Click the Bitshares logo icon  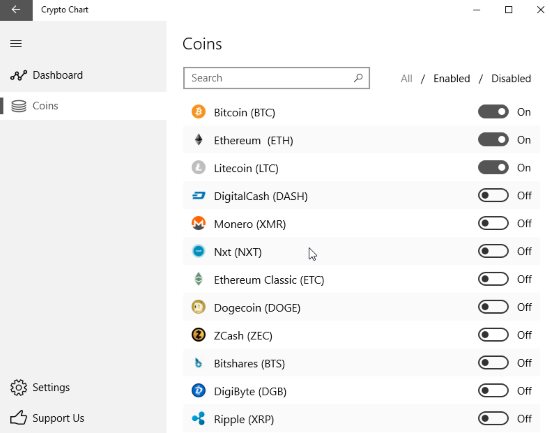(x=199, y=363)
